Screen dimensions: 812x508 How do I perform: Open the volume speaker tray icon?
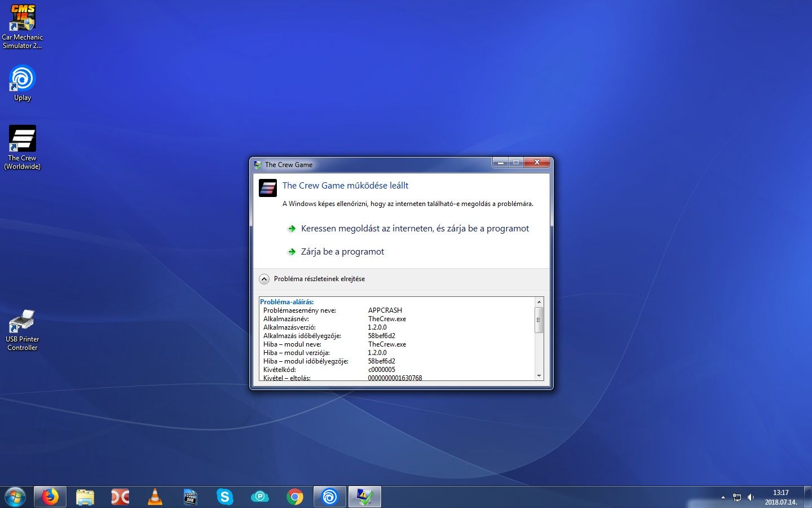pos(751,497)
